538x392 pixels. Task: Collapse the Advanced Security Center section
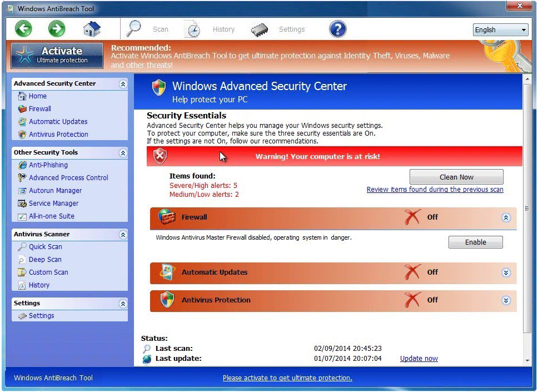click(x=123, y=84)
